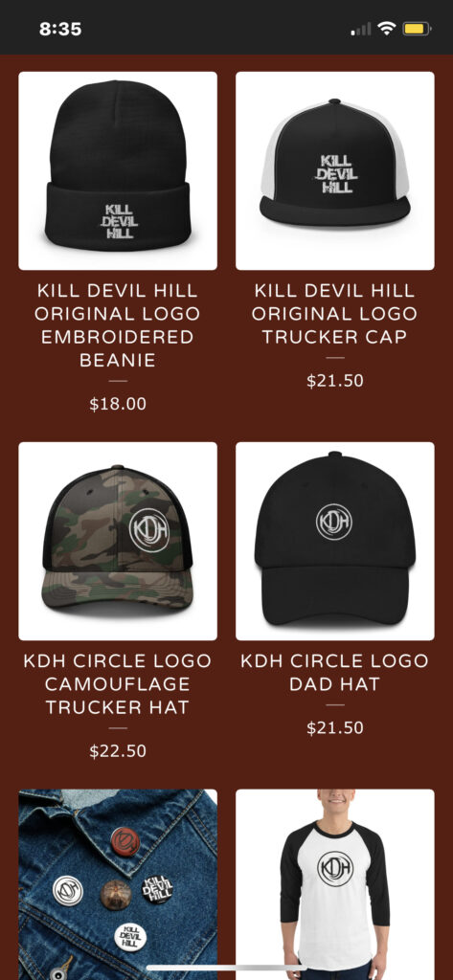Tap the Wi-Fi icon in status bar

pos(387,28)
